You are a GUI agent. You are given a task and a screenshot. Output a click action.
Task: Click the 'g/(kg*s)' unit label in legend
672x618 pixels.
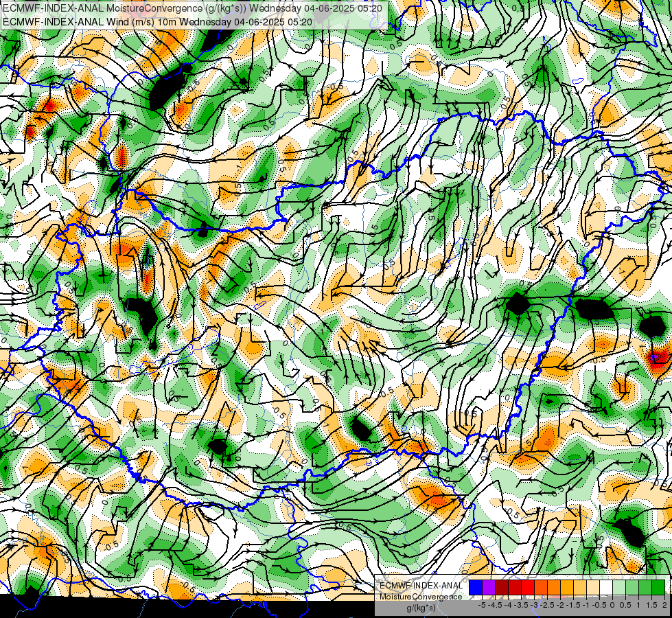coord(421,608)
